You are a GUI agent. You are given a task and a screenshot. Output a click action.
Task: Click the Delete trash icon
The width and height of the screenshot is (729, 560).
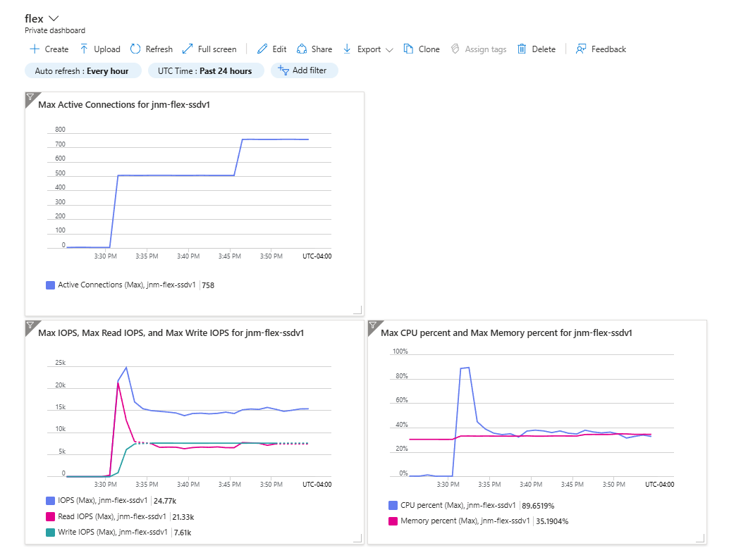(x=522, y=49)
